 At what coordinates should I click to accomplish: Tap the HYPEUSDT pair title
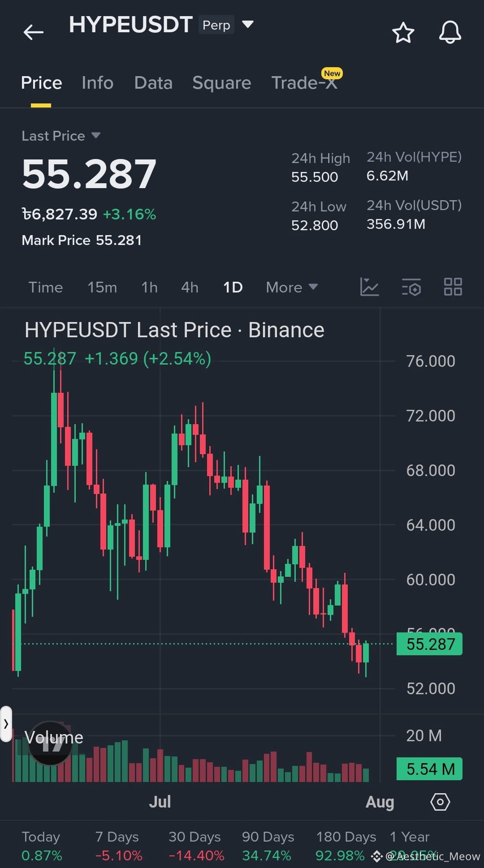click(131, 25)
